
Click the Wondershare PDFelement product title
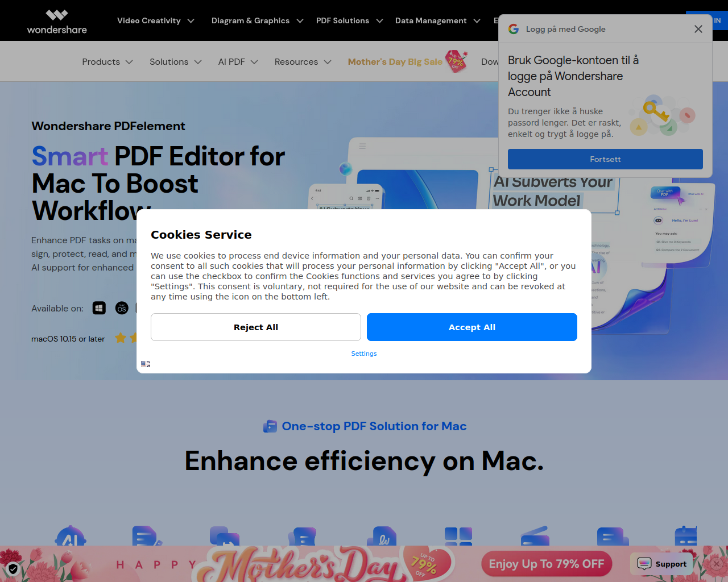pyautogui.click(x=108, y=126)
